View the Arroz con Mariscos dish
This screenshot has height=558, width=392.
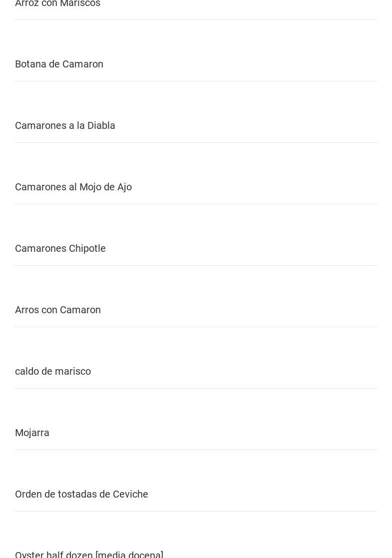pos(57,4)
